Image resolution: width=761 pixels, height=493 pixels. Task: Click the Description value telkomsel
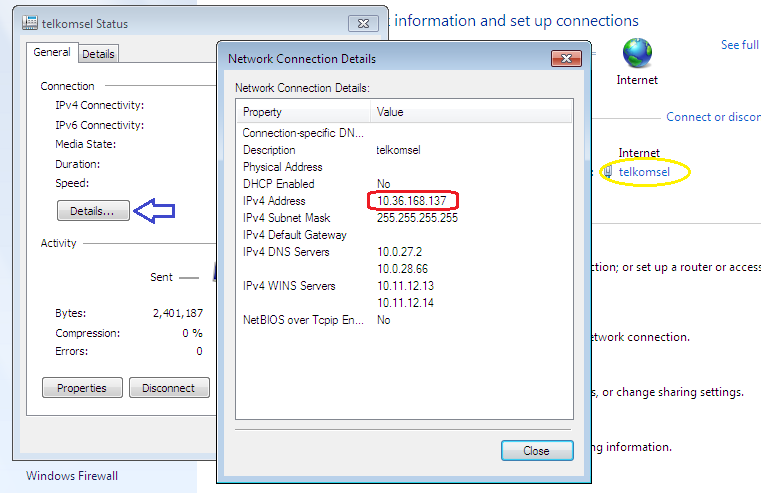(x=398, y=150)
